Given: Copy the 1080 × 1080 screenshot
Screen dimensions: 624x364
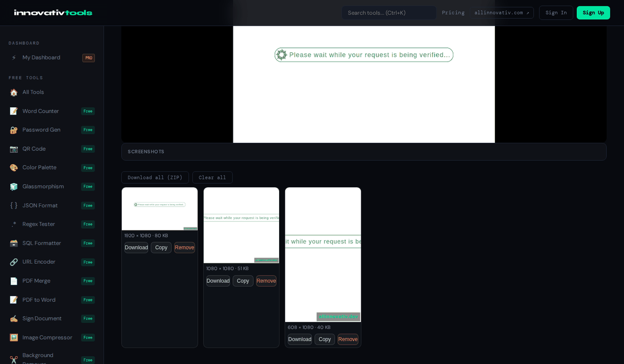Looking at the screenshot, I should point(243,281).
